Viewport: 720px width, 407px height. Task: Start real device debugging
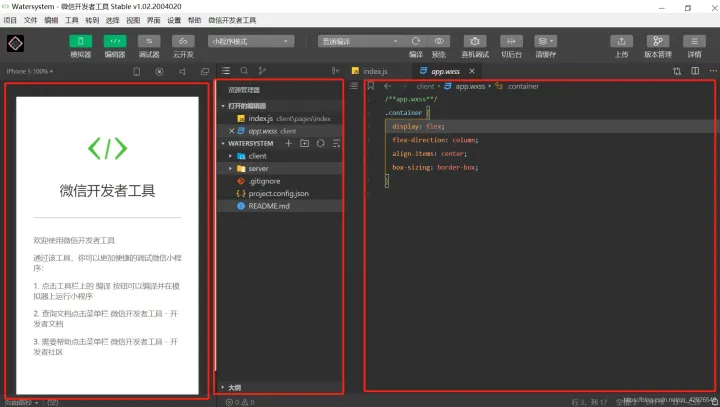475,41
